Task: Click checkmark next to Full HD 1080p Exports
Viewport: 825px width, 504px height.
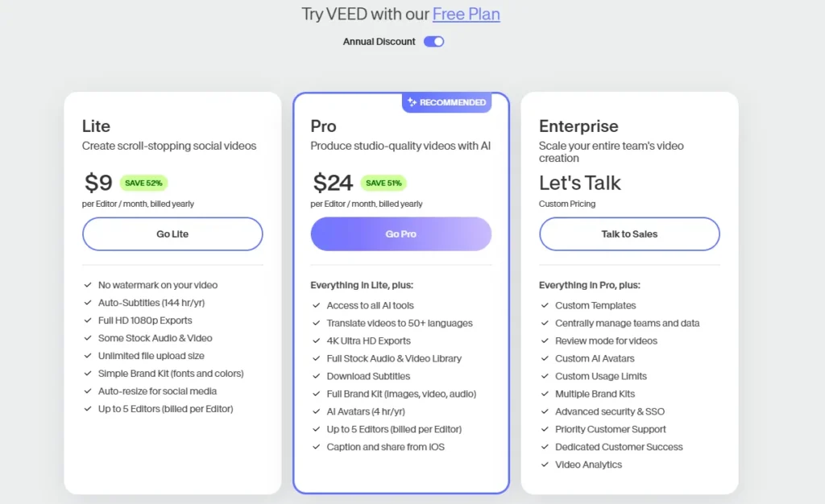Action: [88, 320]
